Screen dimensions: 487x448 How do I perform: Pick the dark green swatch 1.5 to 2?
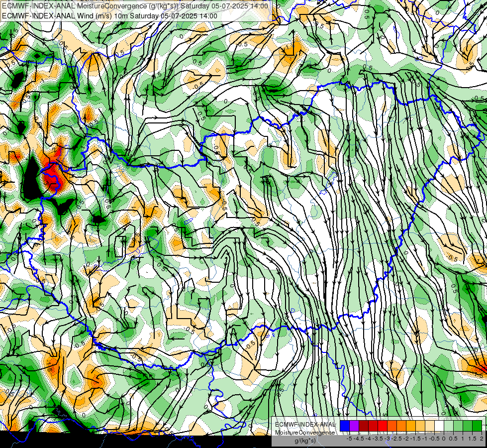[x=477, y=426]
